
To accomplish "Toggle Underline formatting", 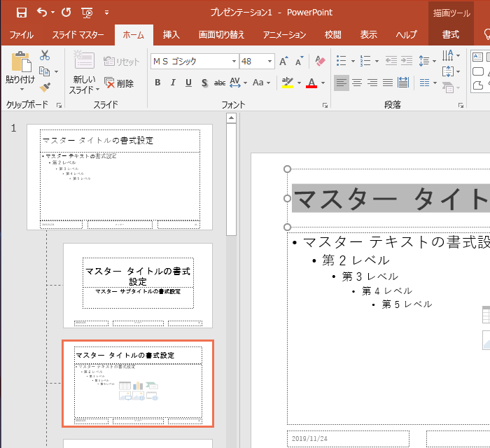I will (188, 83).
